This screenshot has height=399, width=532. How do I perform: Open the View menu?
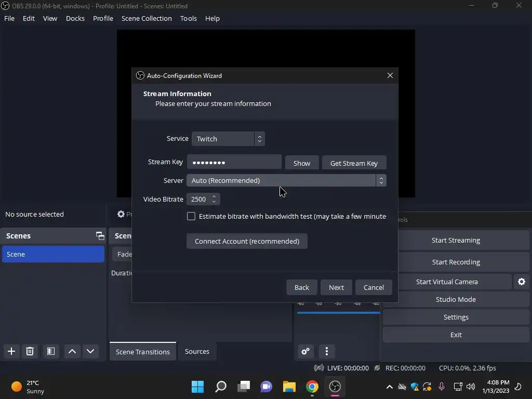tap(50, 18)
